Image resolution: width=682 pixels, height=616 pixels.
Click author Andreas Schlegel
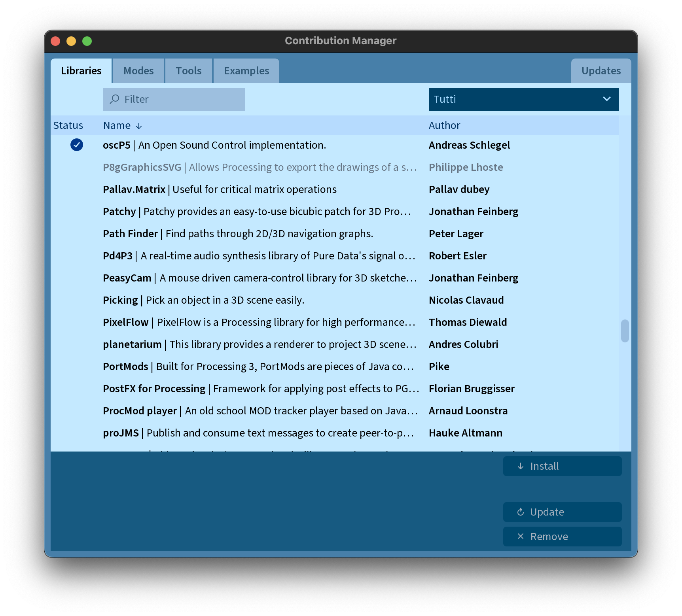click(x=469, y=145)
